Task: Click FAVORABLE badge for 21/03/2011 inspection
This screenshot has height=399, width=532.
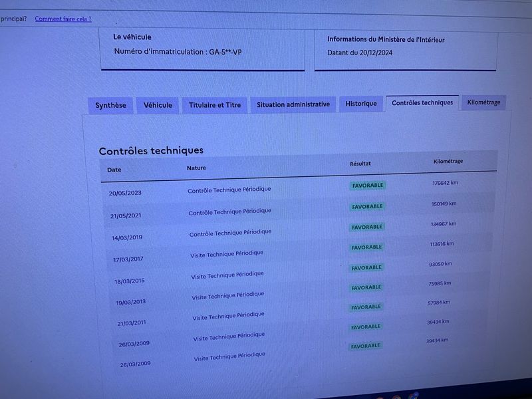Action: (366, 307)
